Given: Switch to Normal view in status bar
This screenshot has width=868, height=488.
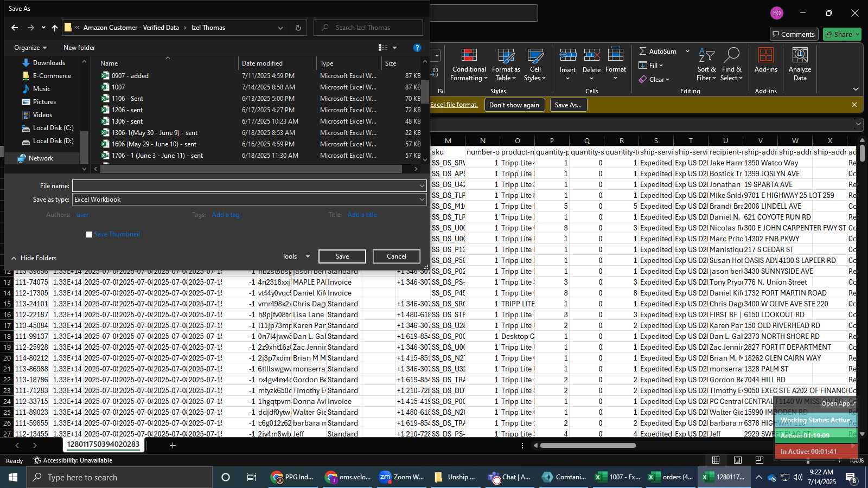Looking at the screenshot, I should click(716, 460).
